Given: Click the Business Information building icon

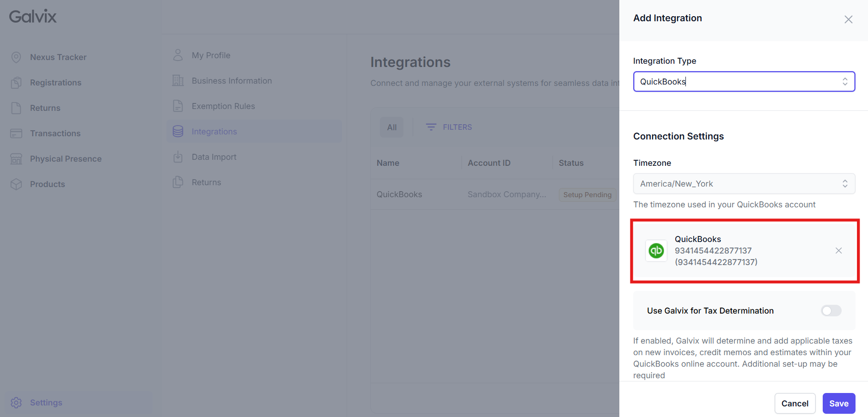Looking at the screenshot, I should pos(178,81).
